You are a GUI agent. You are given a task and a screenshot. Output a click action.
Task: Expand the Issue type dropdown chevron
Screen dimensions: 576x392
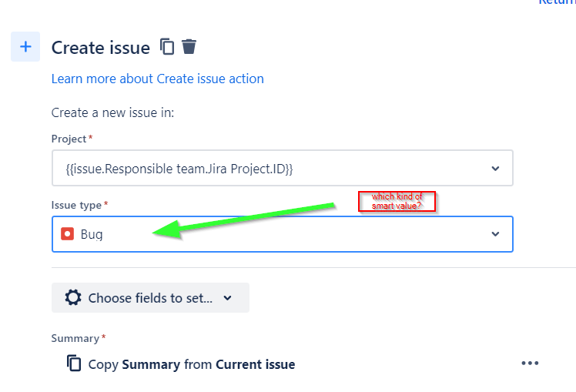point(495,234)
